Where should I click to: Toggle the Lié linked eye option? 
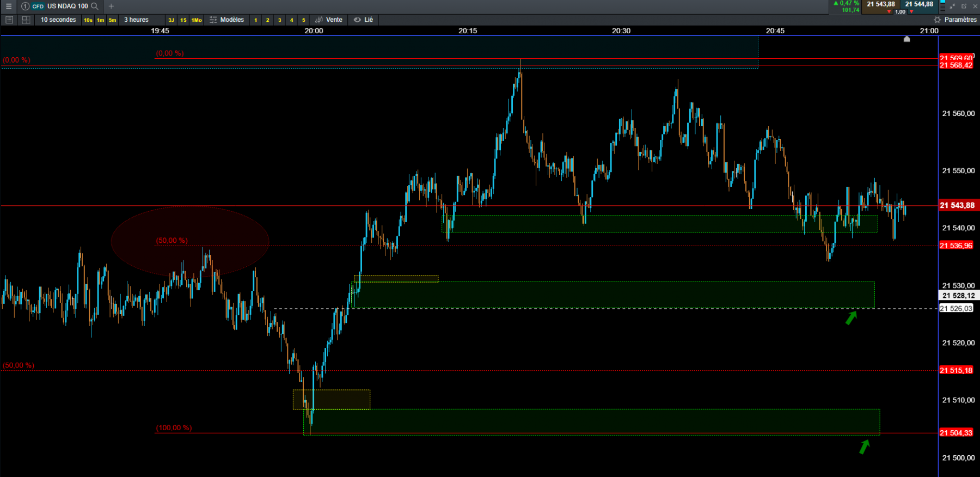click(364, 20)
